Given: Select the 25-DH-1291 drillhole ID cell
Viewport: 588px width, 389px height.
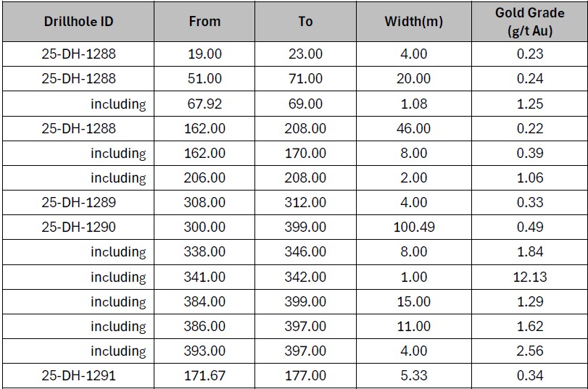Looking at the screenshot, I should point(78,375).
